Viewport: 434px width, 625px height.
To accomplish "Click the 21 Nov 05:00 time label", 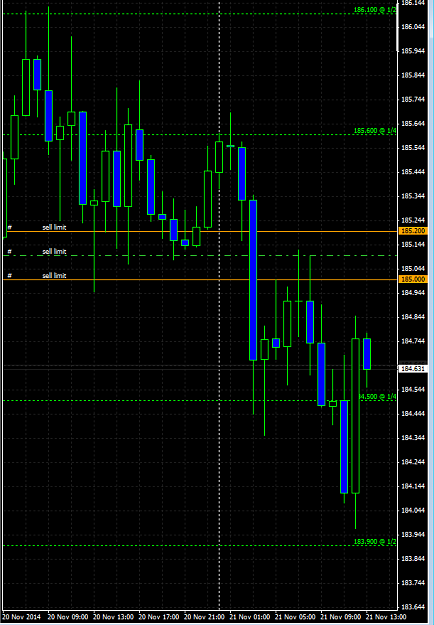I will [295, 616].
